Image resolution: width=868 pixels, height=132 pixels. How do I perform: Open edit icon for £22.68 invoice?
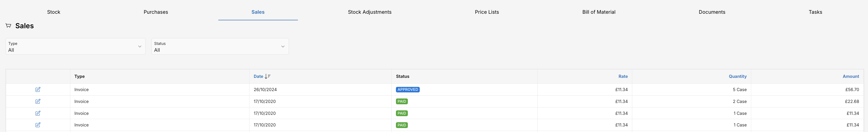(x=38, y=101)
